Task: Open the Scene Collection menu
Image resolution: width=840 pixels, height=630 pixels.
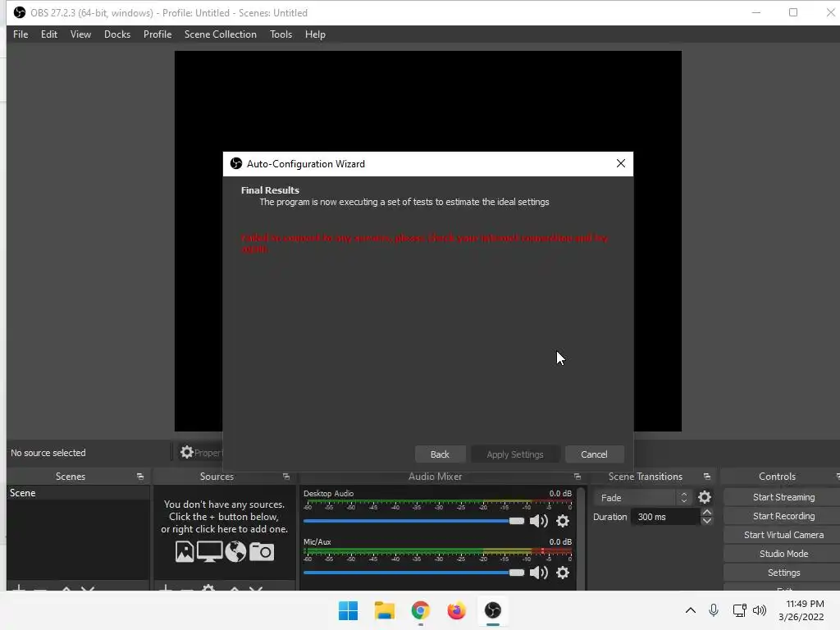Action: click(220, 34)
